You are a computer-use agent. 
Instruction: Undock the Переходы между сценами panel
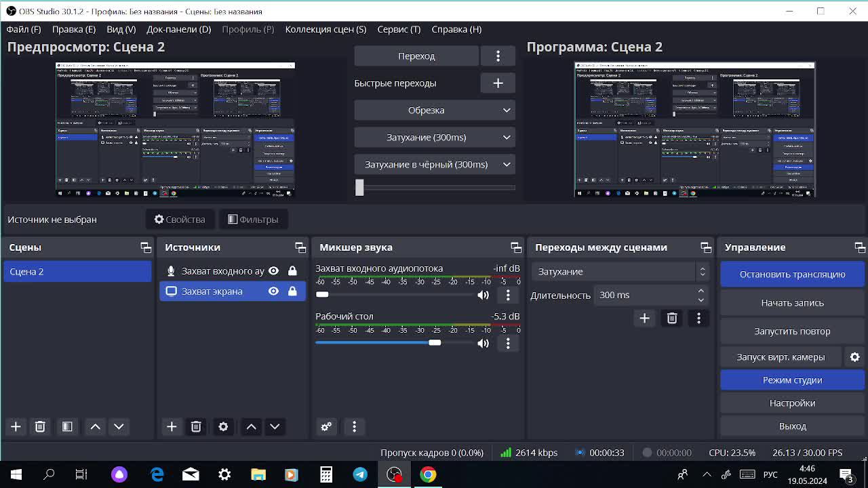coord(706,247)
